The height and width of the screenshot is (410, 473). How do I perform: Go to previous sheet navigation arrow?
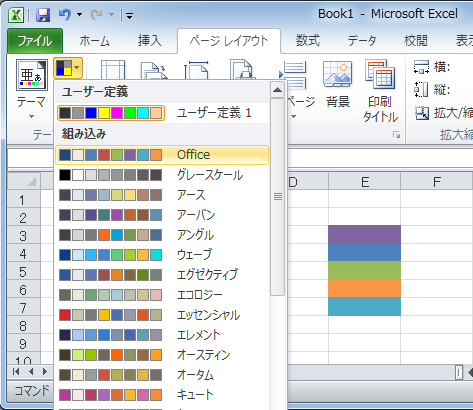(31, 371)
